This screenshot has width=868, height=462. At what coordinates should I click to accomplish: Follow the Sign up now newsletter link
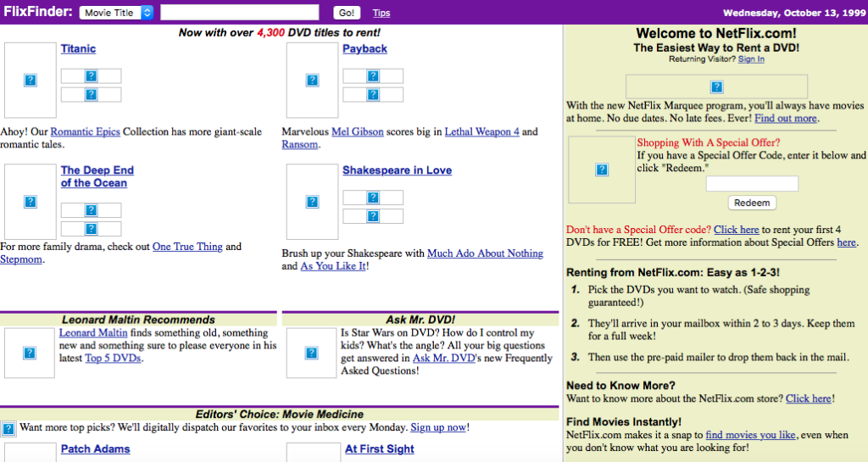point(438,428)
